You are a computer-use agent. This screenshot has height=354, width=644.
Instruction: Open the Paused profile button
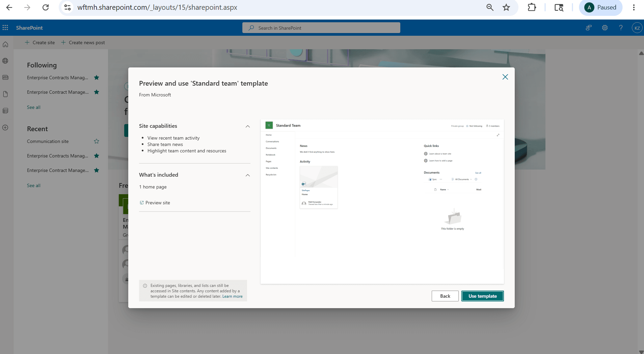601,7
